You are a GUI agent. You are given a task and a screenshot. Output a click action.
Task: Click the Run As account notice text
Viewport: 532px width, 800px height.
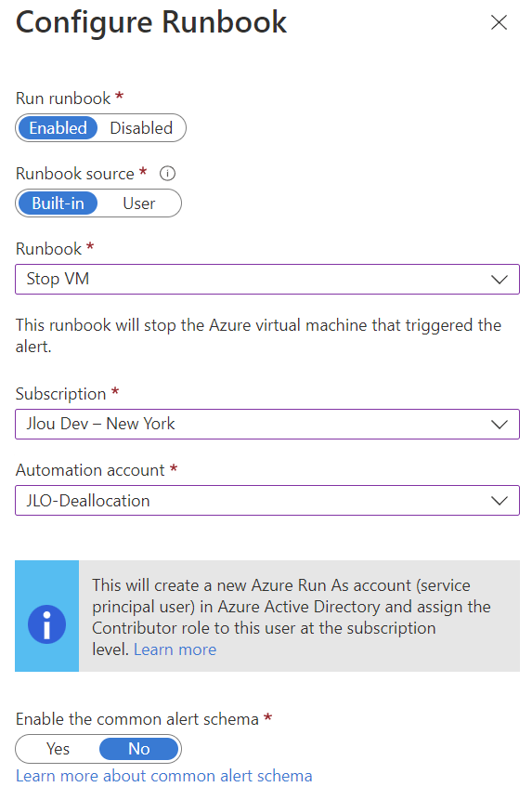coord(291,617)
